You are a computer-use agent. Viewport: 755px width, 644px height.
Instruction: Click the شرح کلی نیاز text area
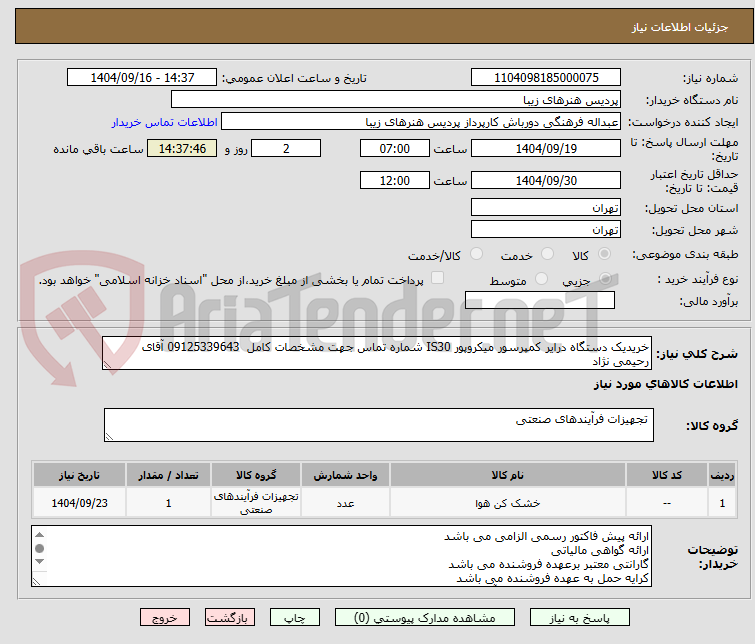click(377, 354)
